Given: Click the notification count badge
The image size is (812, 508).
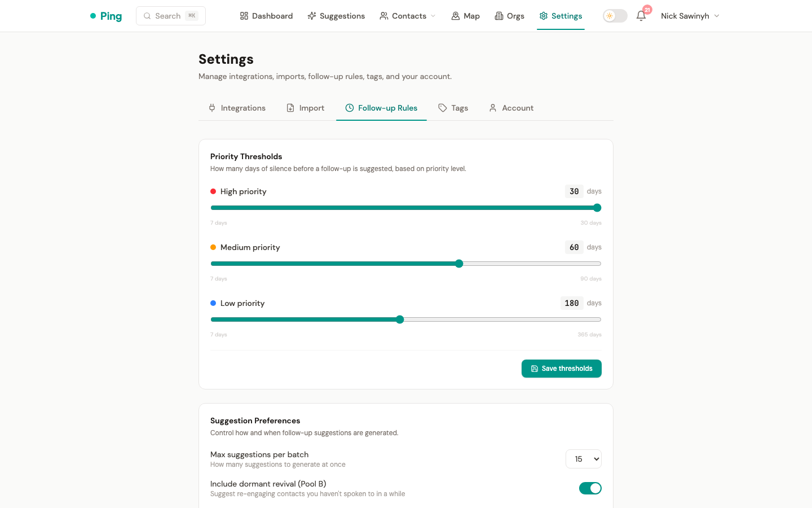Looking at the screenshot, I should 647,10.
